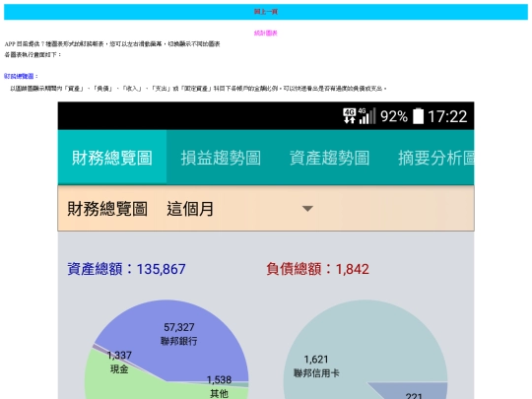Tap the 4G data transfer arrows icon
Screen dimensions: 532x399
tap(349, 115)
